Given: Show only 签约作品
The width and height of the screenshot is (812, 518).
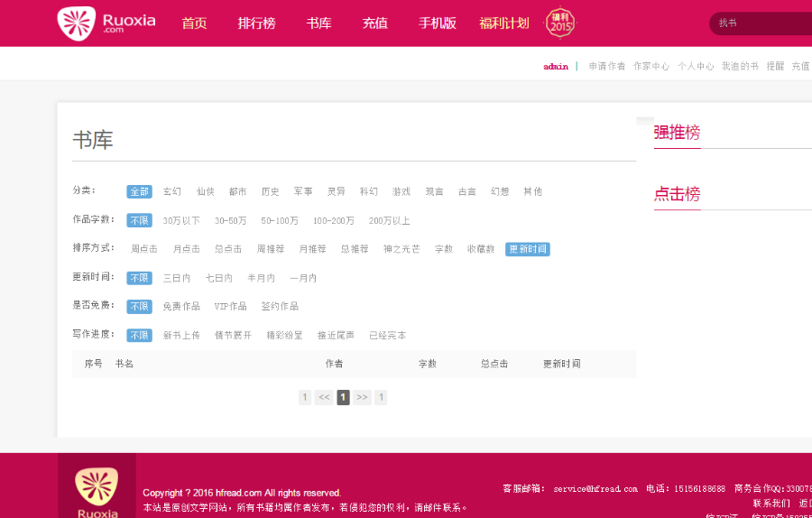Looking at the screenshot, I should pyautogui.click(x=280, y=307).
